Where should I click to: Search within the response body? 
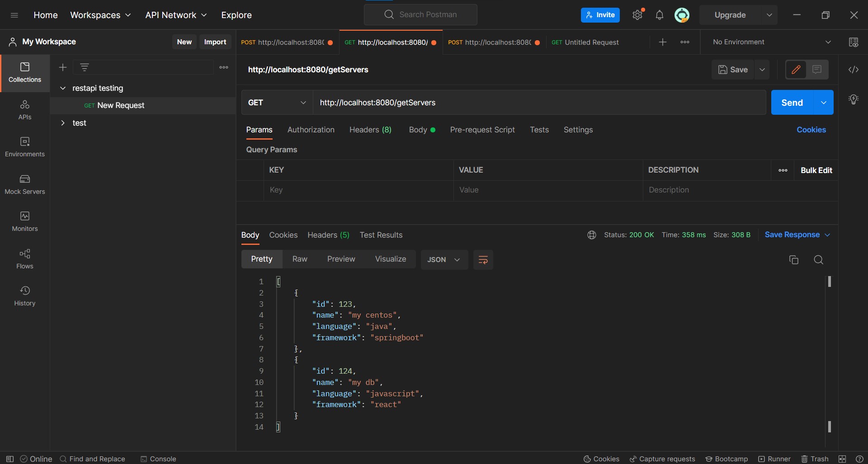pyautogui.click(x=818, y=260)
